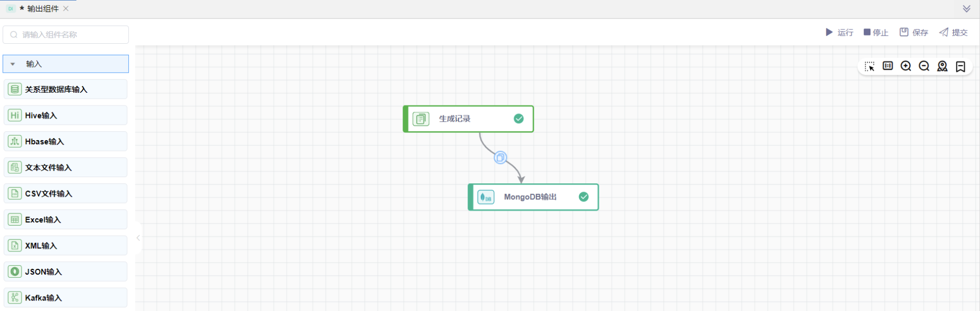This screenshot has width=980, height=311.
Task: Switch to the 输出组件 tab
Action: [42, 9]
